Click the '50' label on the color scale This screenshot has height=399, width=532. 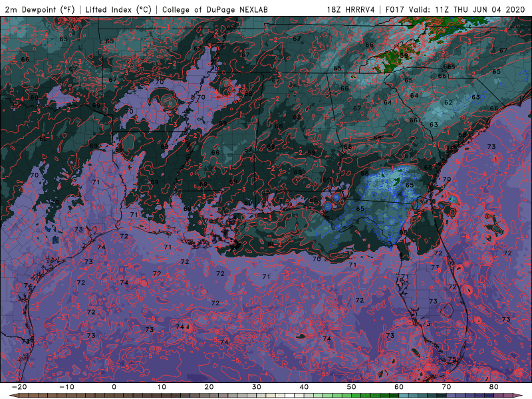pyautogui.click(x=352, y=387)
